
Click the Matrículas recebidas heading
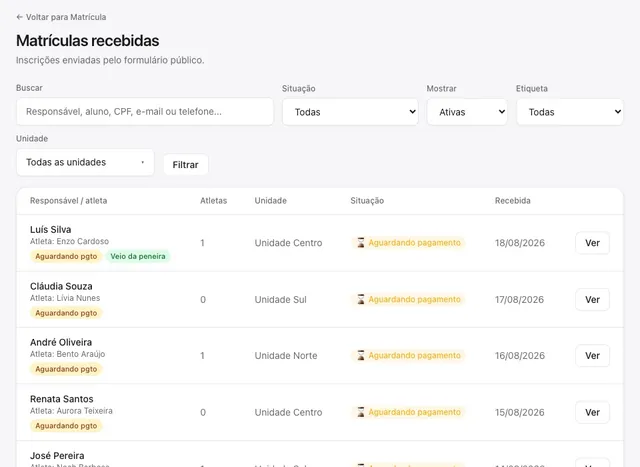[88, 41]
